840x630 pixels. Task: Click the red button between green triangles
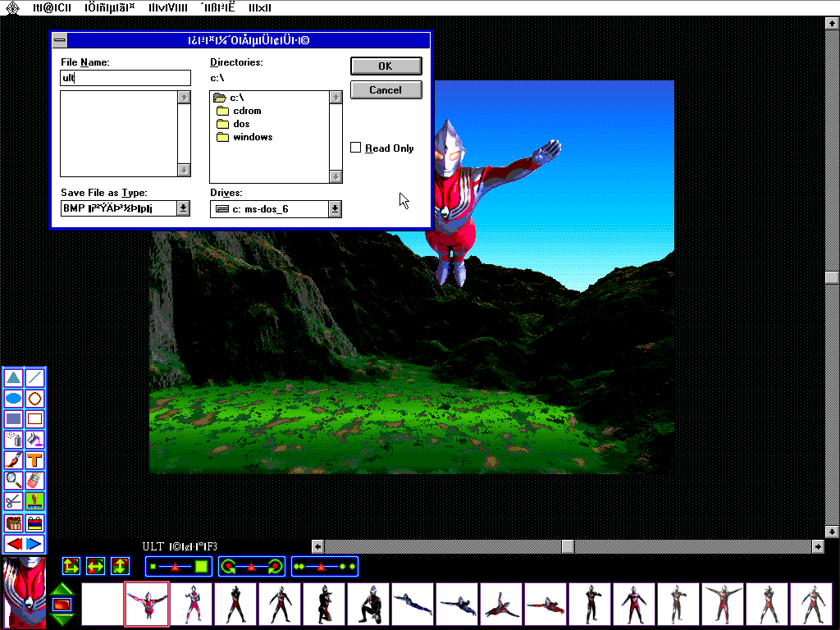62,605
